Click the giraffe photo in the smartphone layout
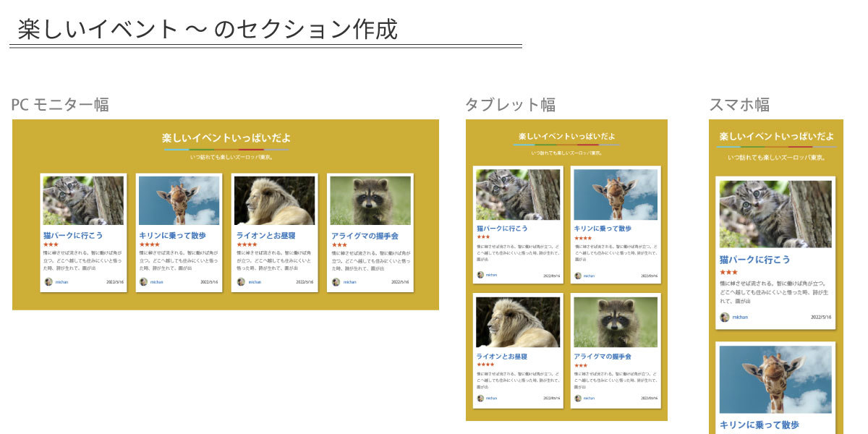Viewport: 868px width, 434px height. pyautogui.click(x=775, y=379)
